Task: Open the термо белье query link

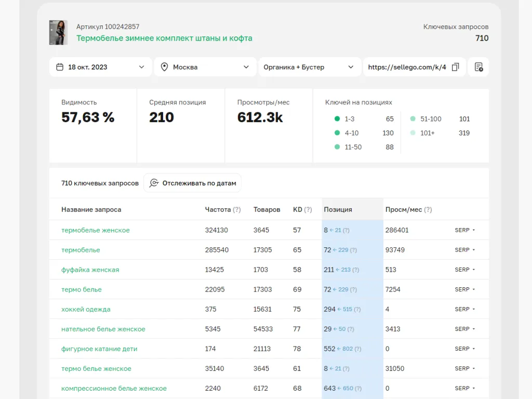Action: tap(81, 289)
